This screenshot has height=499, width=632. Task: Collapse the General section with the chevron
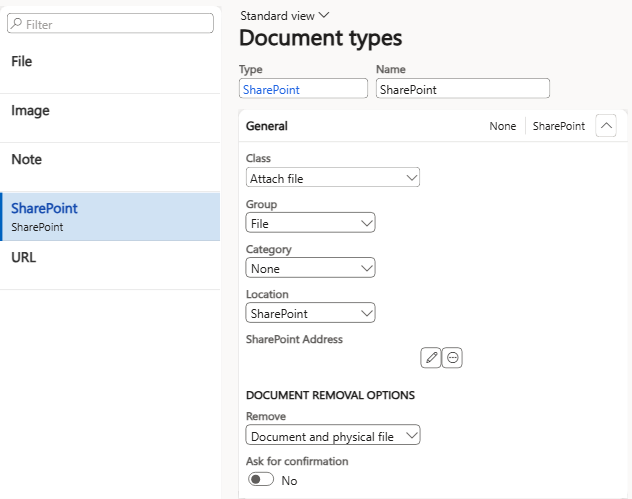coord(606,126)
